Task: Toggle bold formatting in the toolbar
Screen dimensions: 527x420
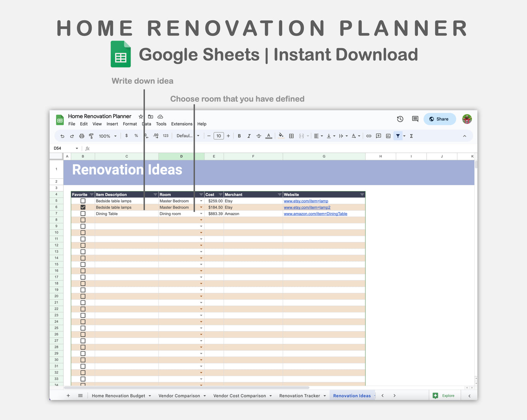Action: (239, 136)
